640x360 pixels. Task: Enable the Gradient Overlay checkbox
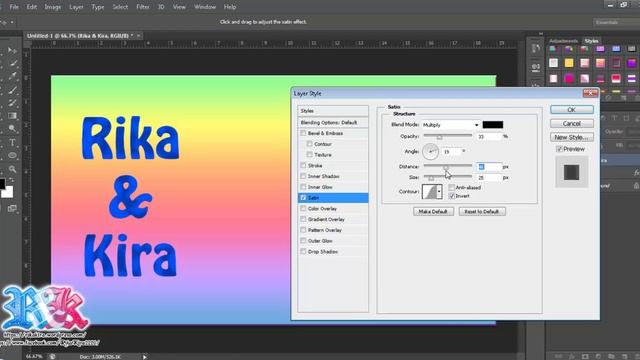[303, 219]
